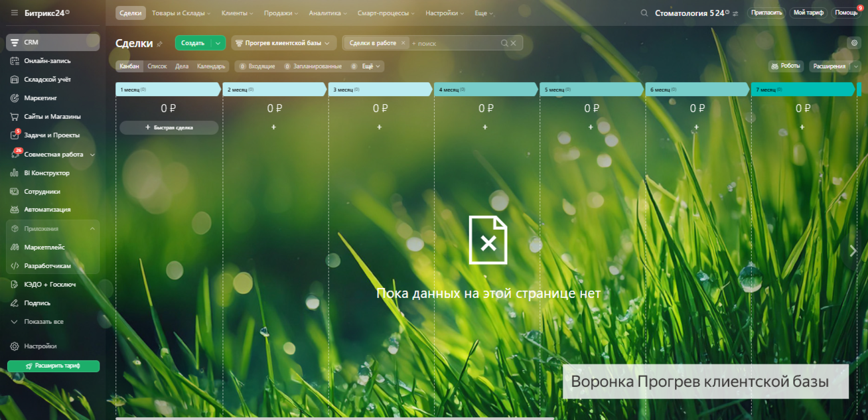868x420 pixels.
Task: Select the Сделки top tab
Action: click(131, 13)
